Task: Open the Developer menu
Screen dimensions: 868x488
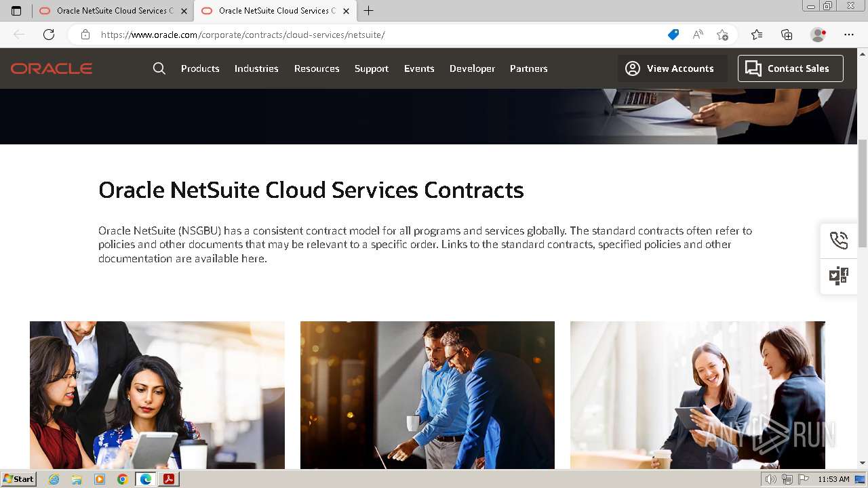Action: 472,68
